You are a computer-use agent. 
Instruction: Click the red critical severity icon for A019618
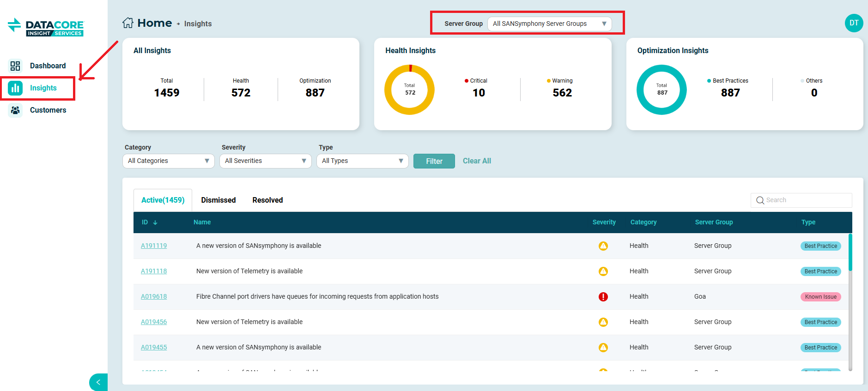click(x=603, y=297)
